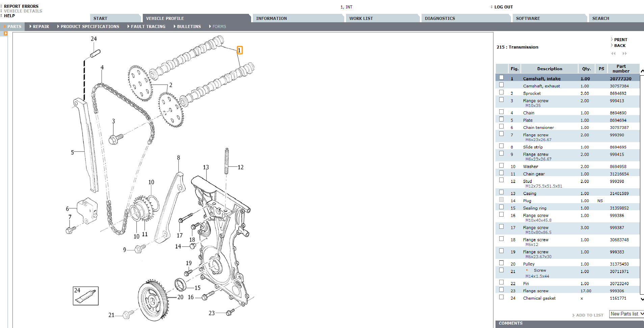Click the crankshaft pulley drawing numbered 20
This screenshot has width=644, height=328.
click(153, 300)
